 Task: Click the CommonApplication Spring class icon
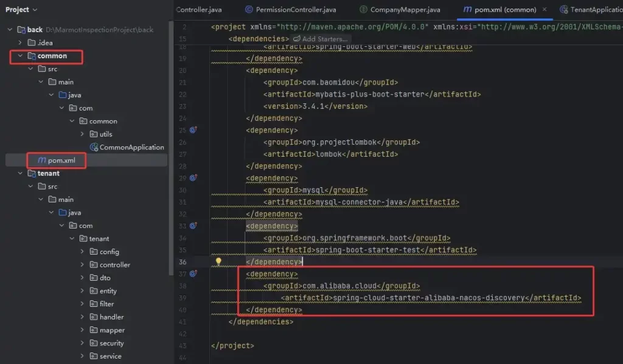(94, 147)
